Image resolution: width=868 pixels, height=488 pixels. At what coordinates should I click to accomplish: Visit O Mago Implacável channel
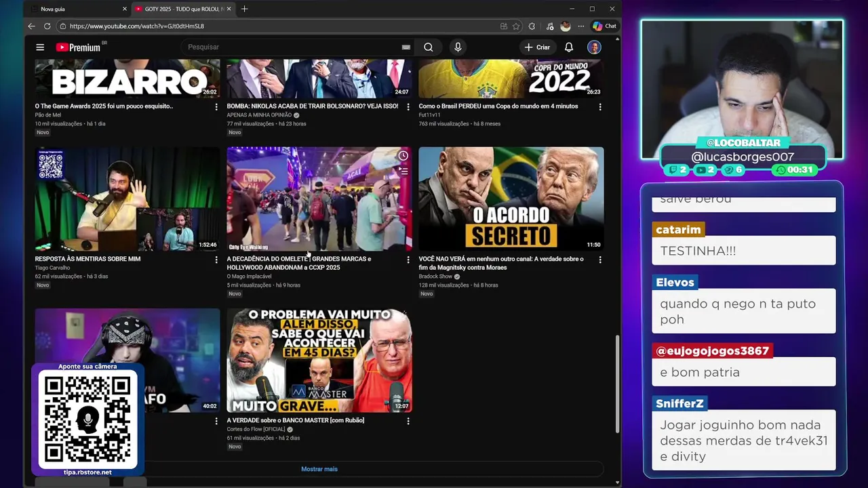click(249, 277)
